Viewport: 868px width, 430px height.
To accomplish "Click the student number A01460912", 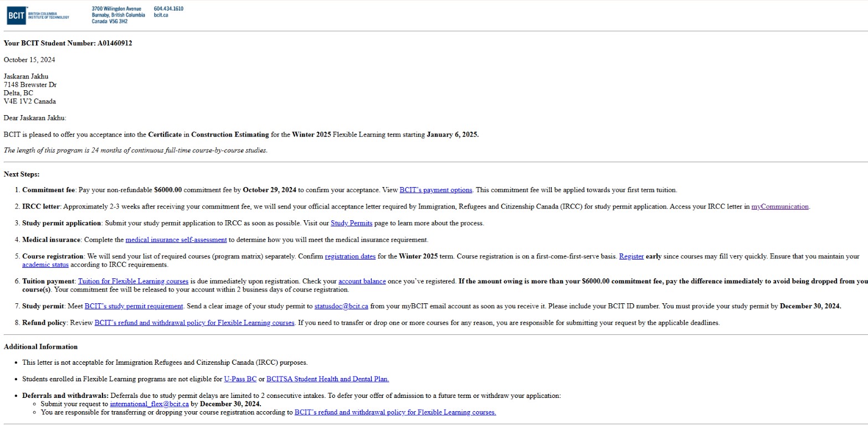I will point(115,43).
